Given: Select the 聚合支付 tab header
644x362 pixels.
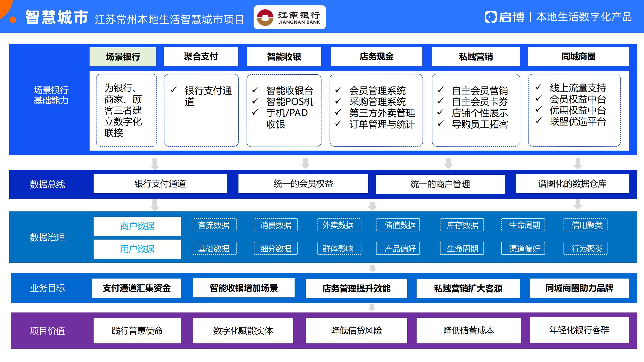Looking at the screenshot, I should 201,57.
